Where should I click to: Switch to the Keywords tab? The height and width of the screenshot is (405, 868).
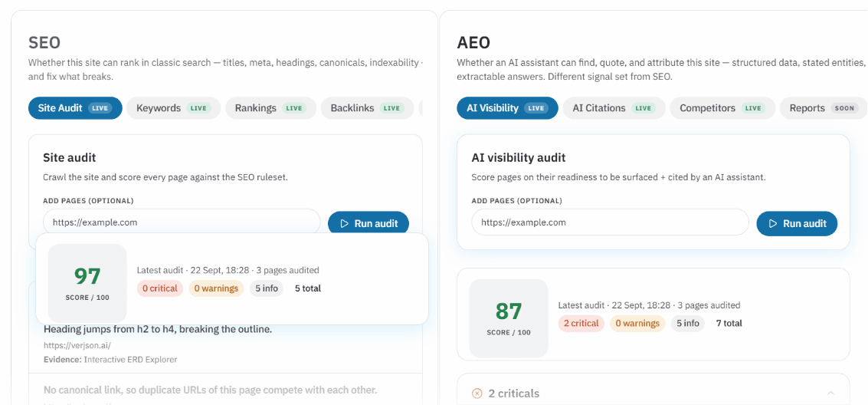point(173,108)
